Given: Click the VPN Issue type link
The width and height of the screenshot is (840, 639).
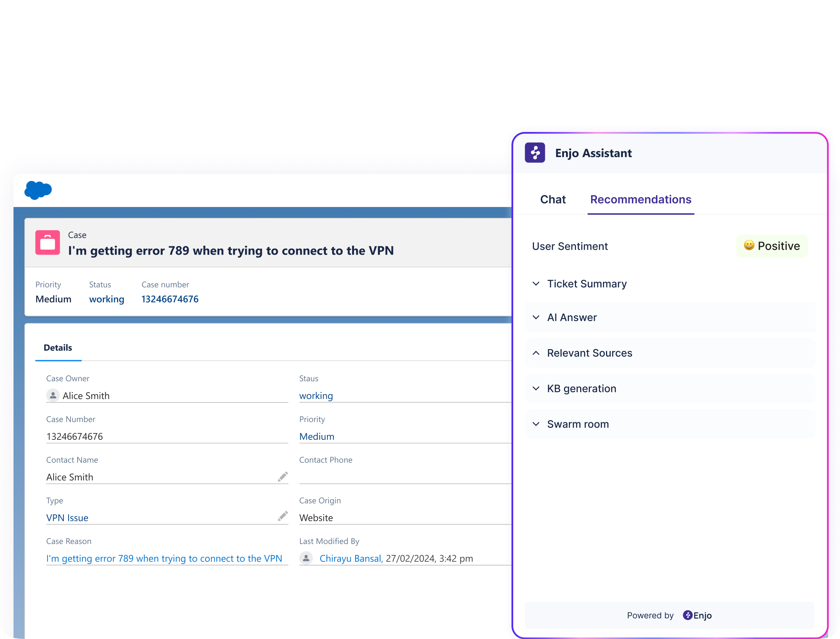Looking at the screenshot, I should pyautogui.click(x=67, y=517).
